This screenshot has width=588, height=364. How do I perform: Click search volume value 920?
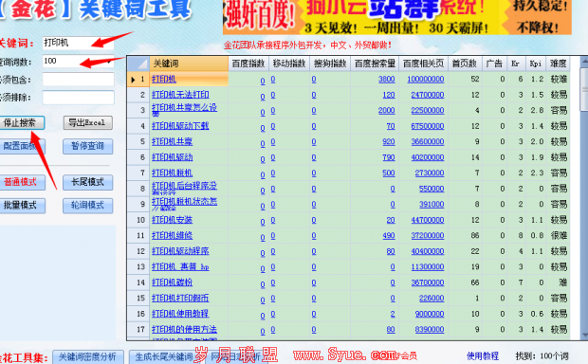pos(389,141)
